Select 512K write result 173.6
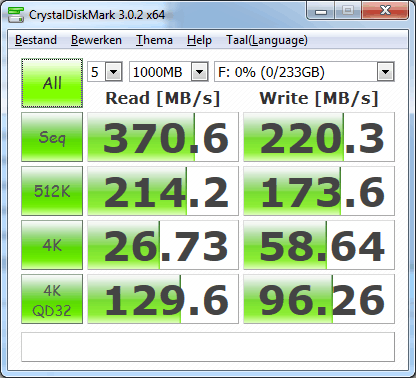 319,191
